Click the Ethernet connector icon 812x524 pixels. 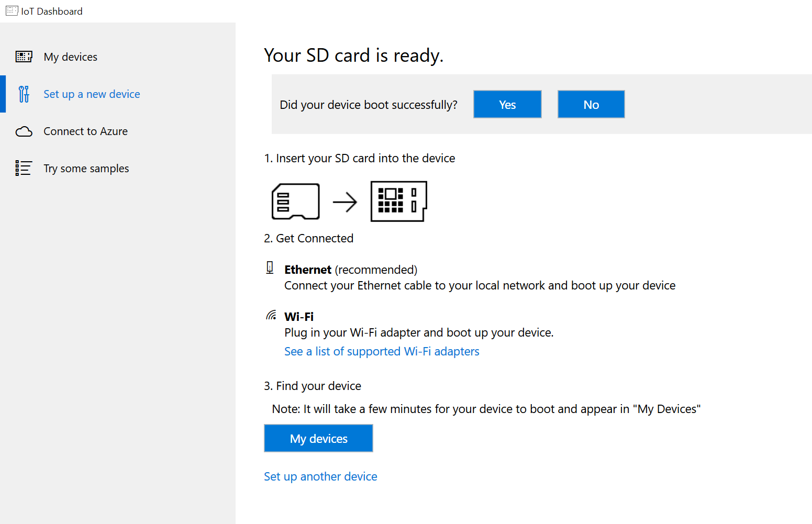click(270, 268)
